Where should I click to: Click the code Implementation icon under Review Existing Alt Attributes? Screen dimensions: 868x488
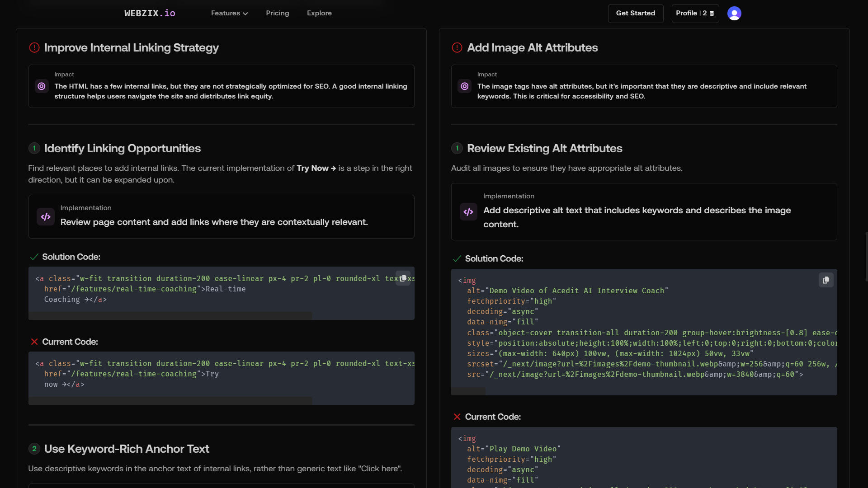[x=468, y=211]
